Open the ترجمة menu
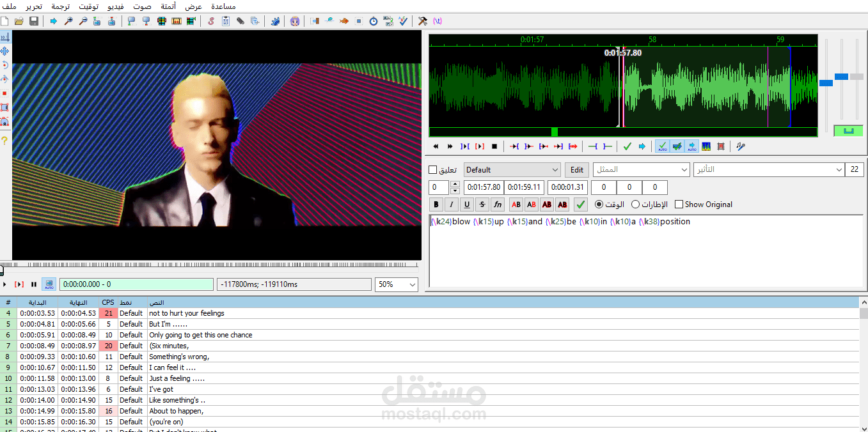The image size is (868, 432). pyautogui.click(x=61, y=6)
